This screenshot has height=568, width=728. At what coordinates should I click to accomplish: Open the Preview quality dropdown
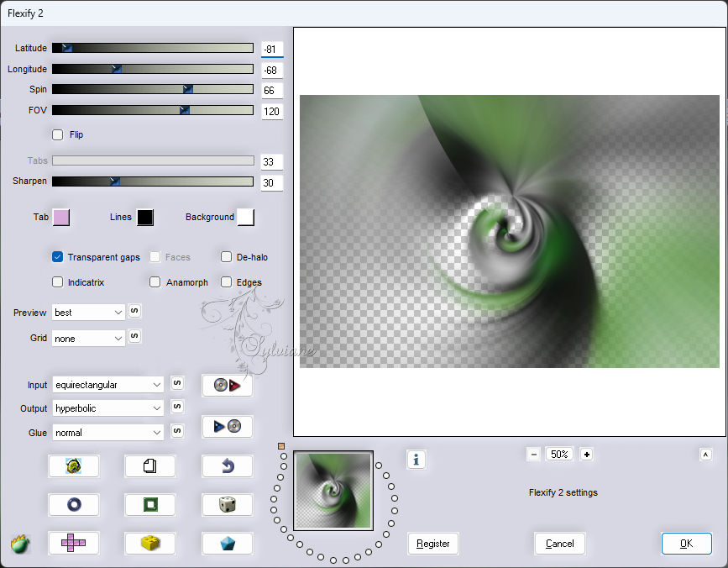coord(88,313)
